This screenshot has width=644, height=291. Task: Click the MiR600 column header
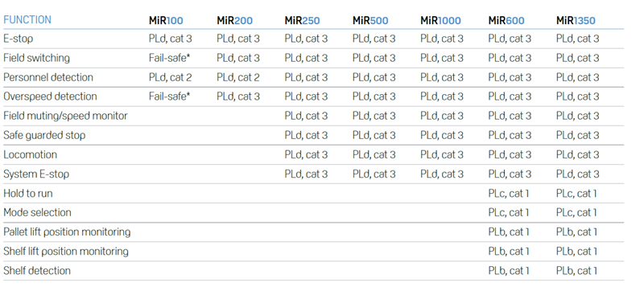pyautogui.click(x=506, y=20)
